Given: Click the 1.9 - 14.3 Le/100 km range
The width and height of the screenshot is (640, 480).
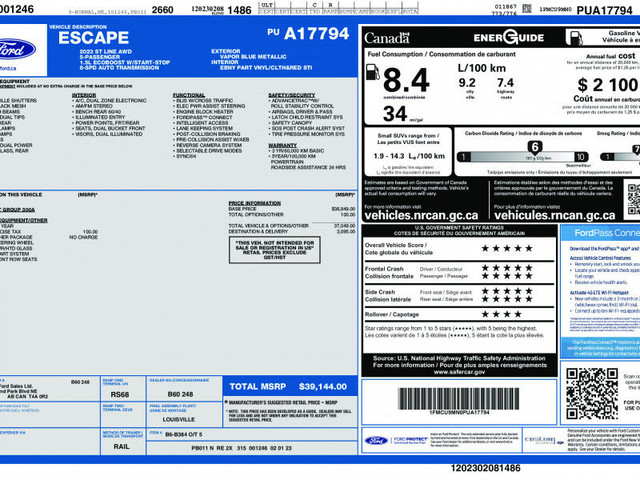Looking at the screenshot, I should (x=409, y=156).
